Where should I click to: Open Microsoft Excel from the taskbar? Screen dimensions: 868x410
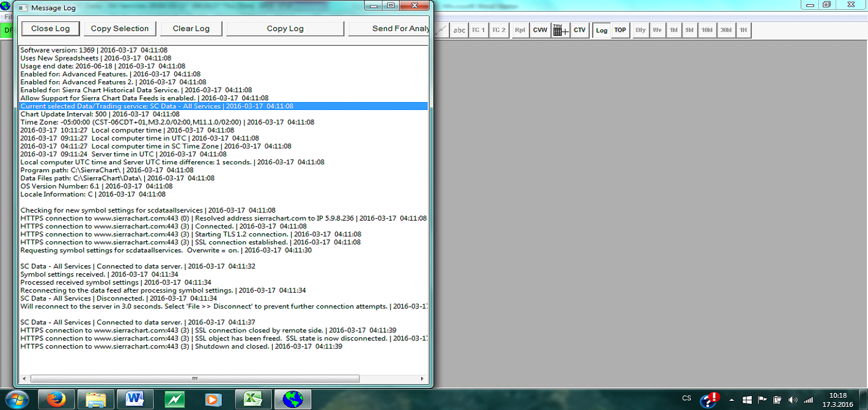[x=253, y=400]
